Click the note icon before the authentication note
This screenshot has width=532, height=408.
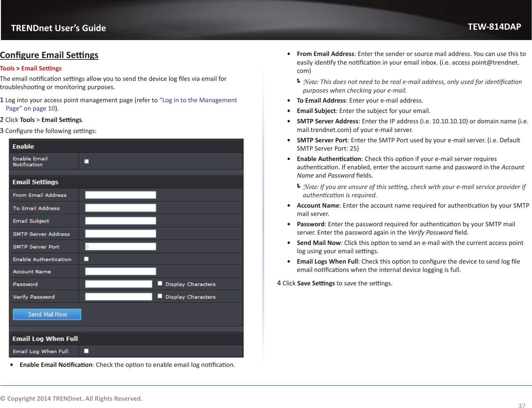[299, 186]
